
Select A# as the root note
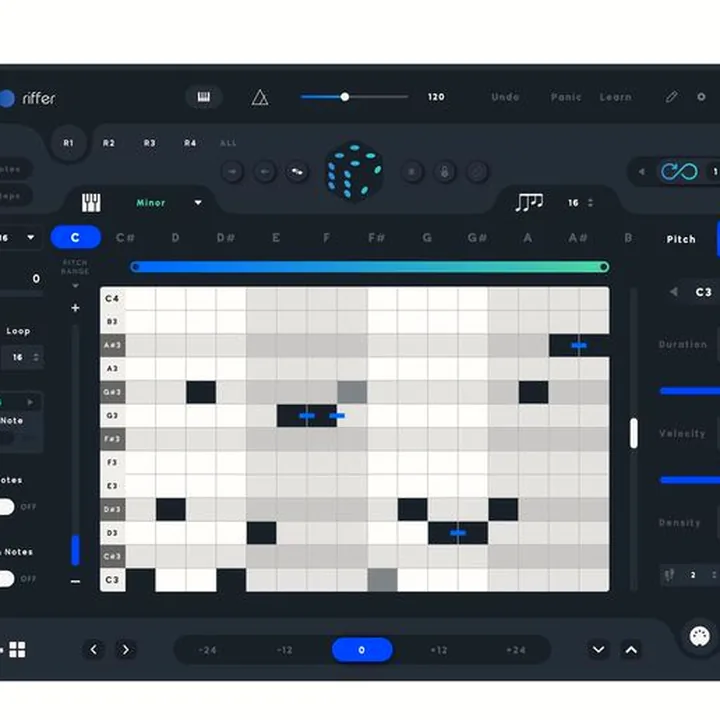coord(578,238)
